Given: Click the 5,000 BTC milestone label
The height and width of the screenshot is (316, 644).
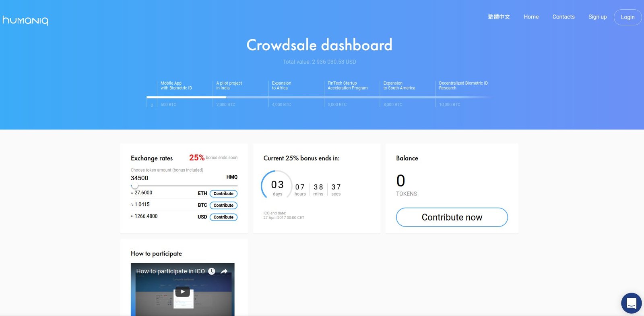Looking at the screenshot, I should click(337, 104).
